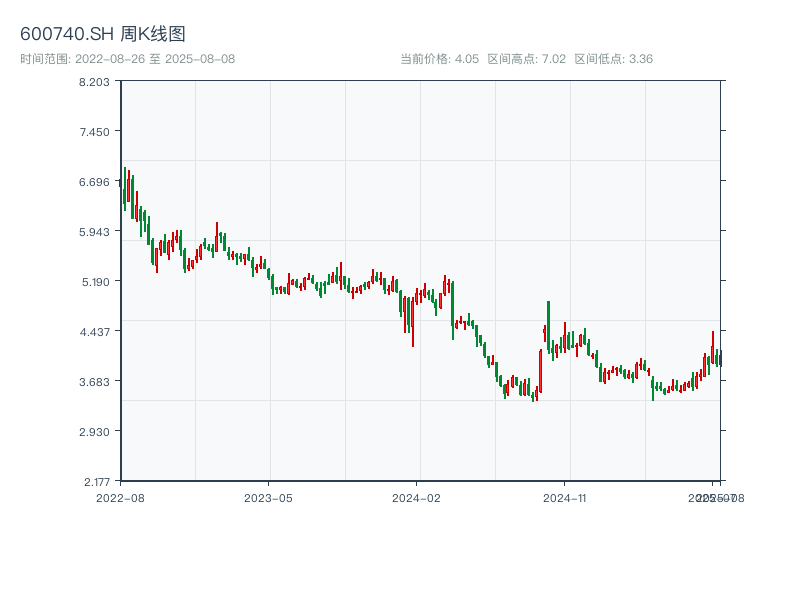Select the 2023-05 x-axis date label
Screen dimensions: 800x600
(268, 497)
